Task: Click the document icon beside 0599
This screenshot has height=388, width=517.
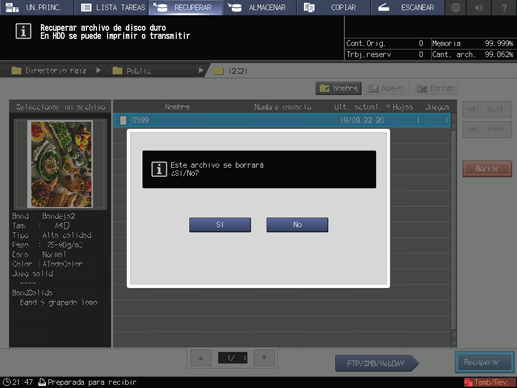Action: [x=123, y=120]
